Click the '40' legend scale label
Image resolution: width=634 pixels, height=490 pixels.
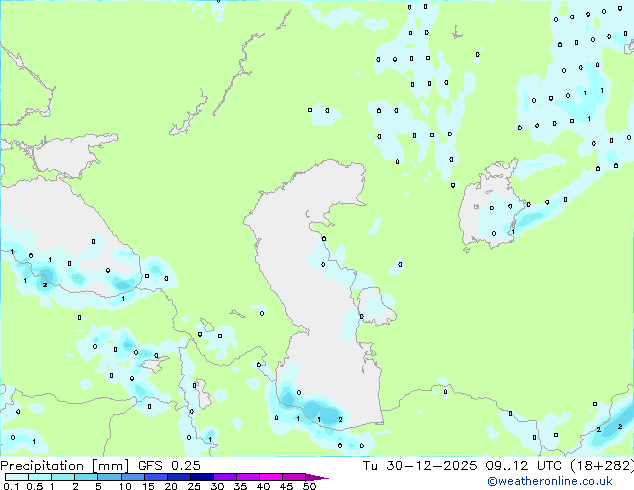263,486
